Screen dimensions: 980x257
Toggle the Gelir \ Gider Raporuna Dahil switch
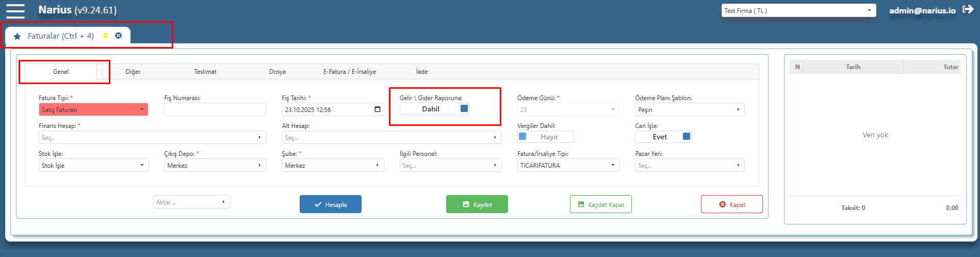434,109
